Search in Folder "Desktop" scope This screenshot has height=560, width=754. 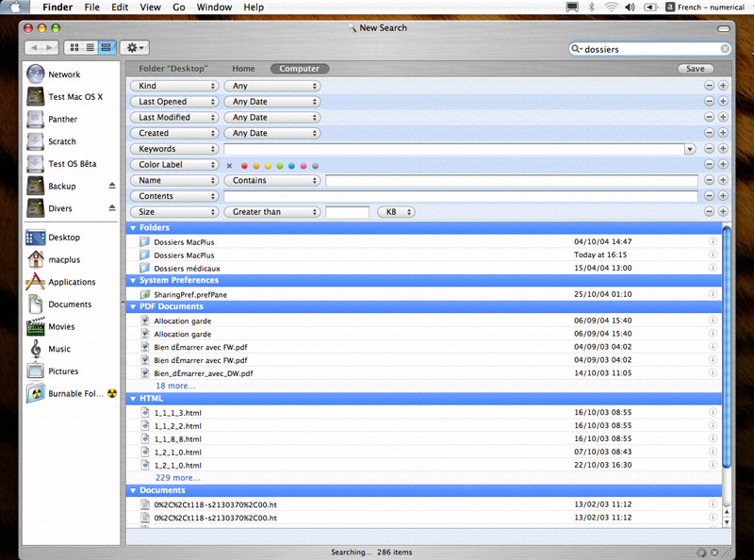173,68
